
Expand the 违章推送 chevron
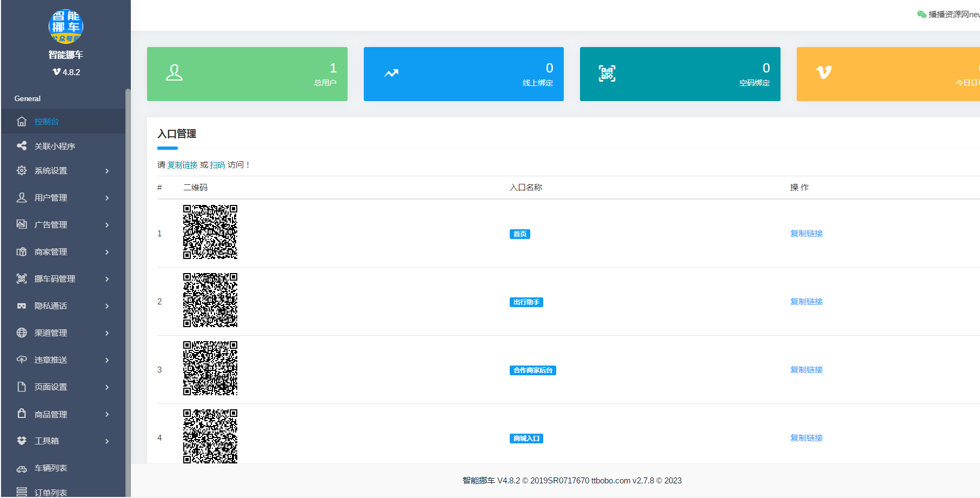[107, 360]
